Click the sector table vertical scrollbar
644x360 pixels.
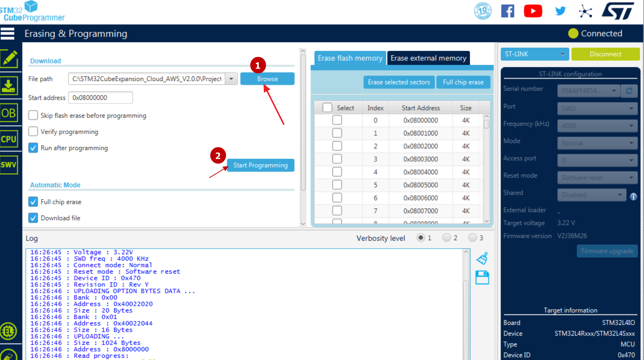pos(487,168)
